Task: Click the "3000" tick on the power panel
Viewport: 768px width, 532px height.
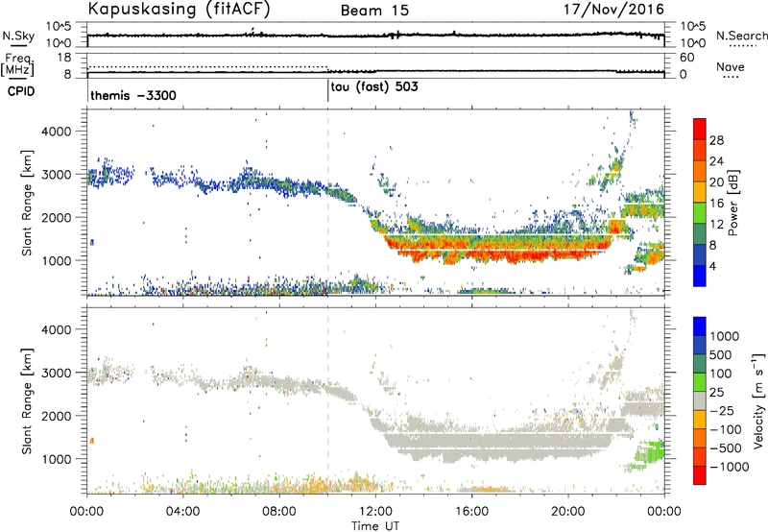Action: [x=56, y=175]
